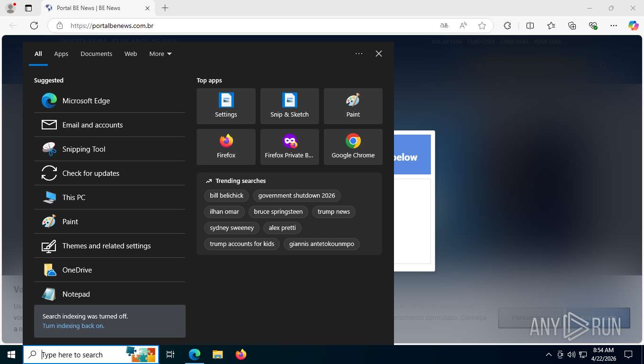Launch Firefox tile in Top apps
The height and width of the screenshot is (364, 644).
pyautogui.click(x=226, y=147)
